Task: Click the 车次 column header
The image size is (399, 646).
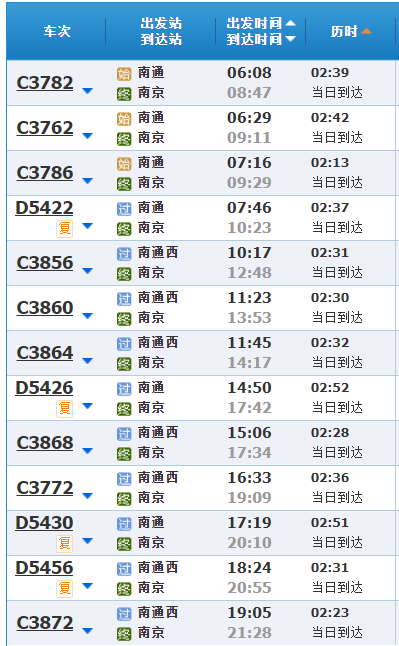Action: coord(57,31)
